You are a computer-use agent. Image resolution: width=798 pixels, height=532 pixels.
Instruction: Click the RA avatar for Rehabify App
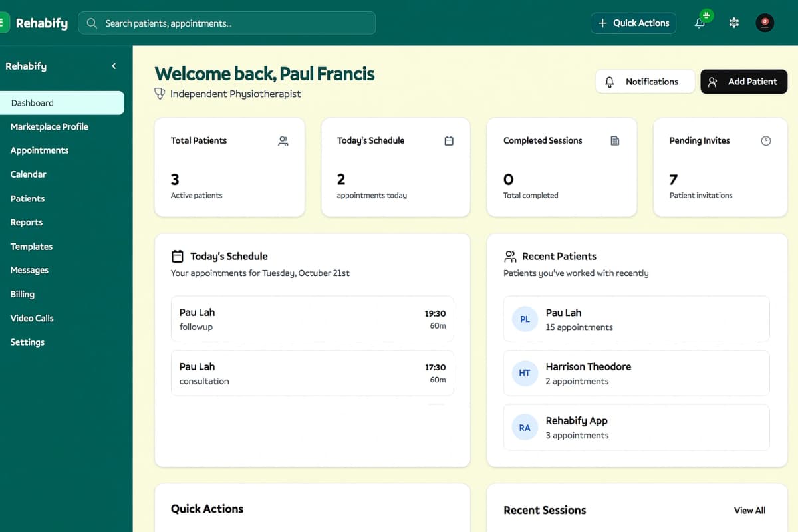525,428
